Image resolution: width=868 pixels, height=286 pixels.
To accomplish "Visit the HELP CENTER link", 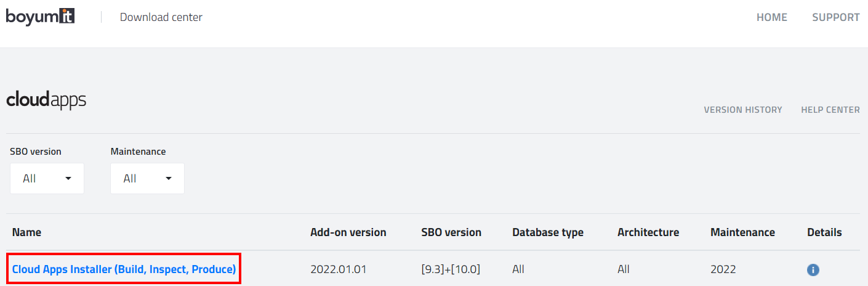I will coord(830,110).
